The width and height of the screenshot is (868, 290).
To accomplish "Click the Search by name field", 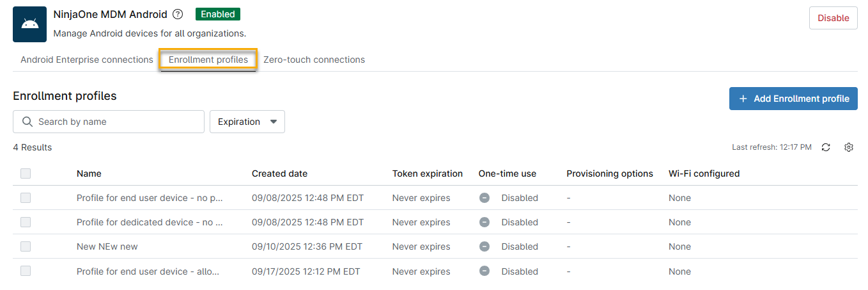I will tap(115, 122).
